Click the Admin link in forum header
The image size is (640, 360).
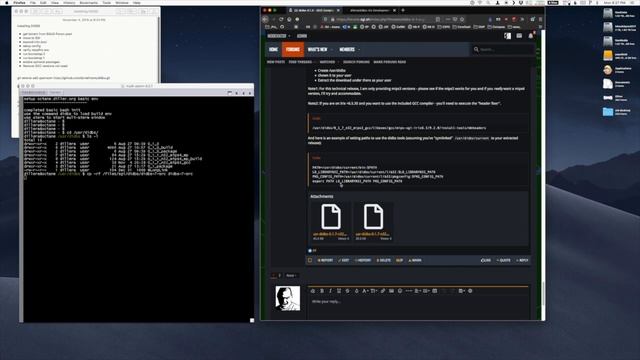(x=302, y=36)
